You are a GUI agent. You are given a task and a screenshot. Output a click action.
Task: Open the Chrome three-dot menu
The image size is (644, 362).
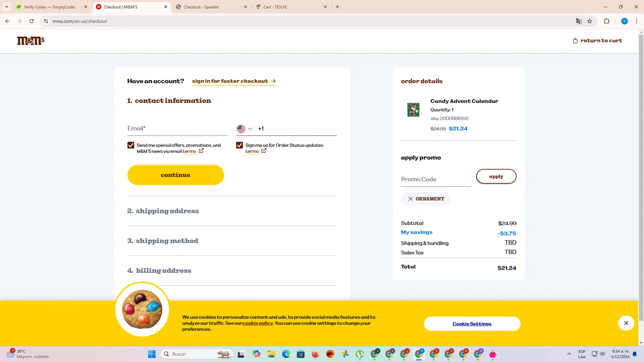pos(636,21)
